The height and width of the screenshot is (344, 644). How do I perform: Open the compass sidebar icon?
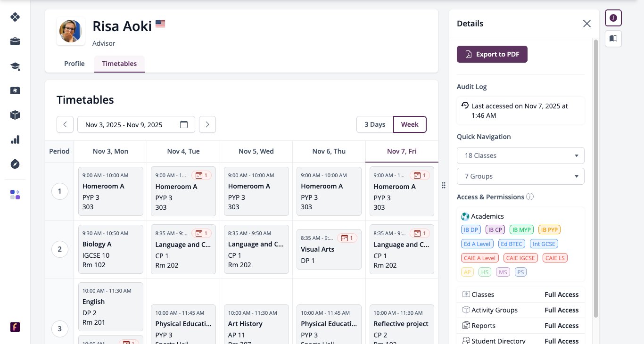pos(15,164)
